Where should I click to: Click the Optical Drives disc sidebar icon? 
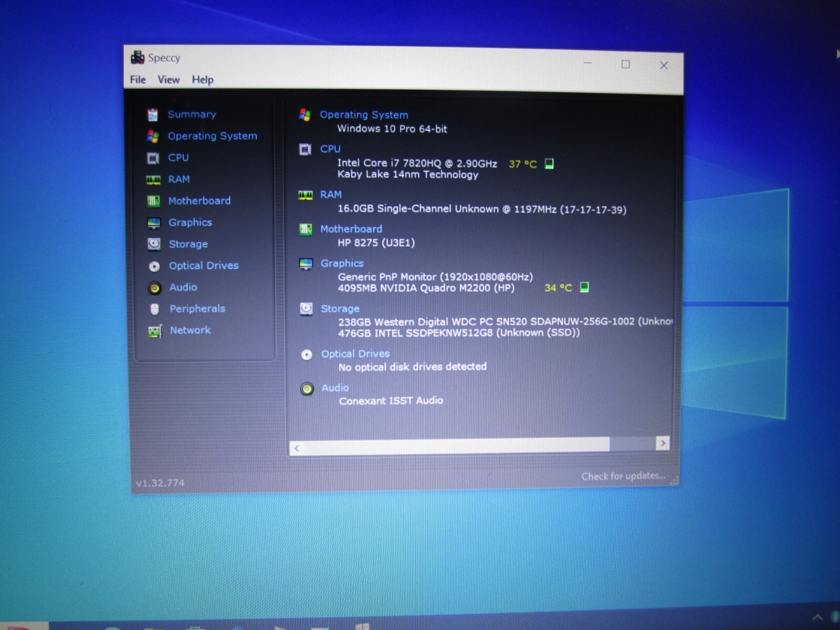(154, 266)
